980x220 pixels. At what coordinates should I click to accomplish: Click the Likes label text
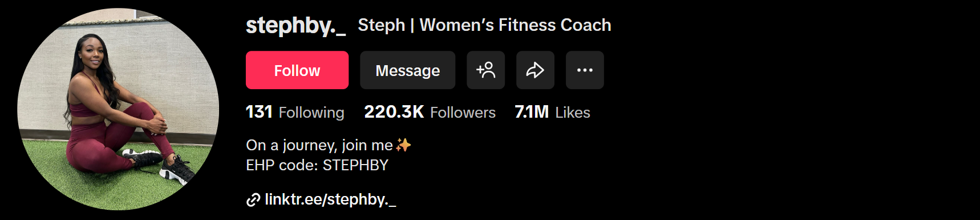573,113
